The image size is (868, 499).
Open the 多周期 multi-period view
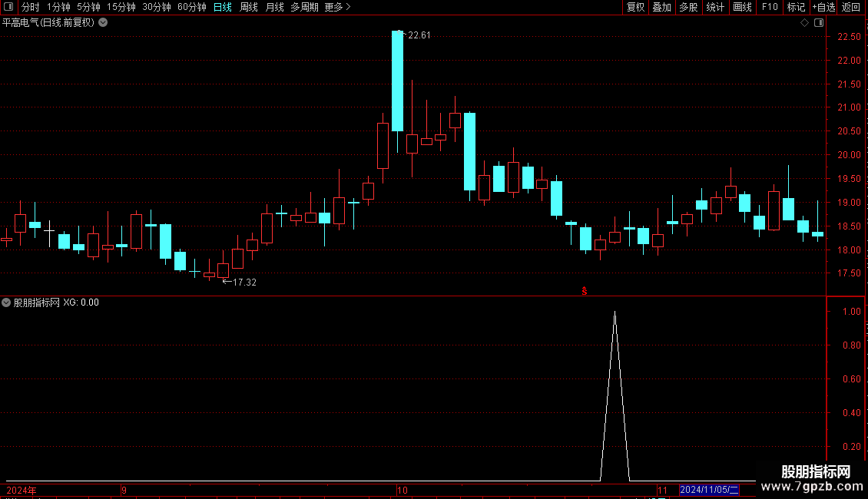304,7
